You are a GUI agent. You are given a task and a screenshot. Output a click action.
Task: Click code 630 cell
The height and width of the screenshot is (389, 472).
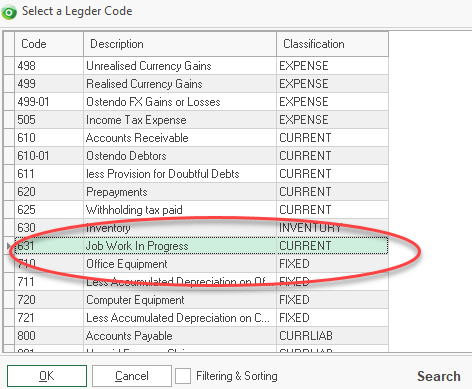click(49, 228)
